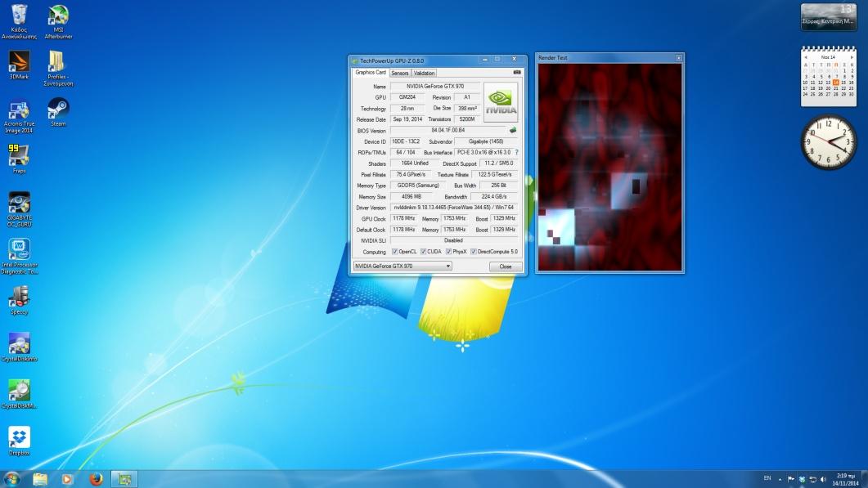Expand the NVIDIA GeForce GTX 970 GPU dropdown
868x488 pixels.
(x=403, y=266)
